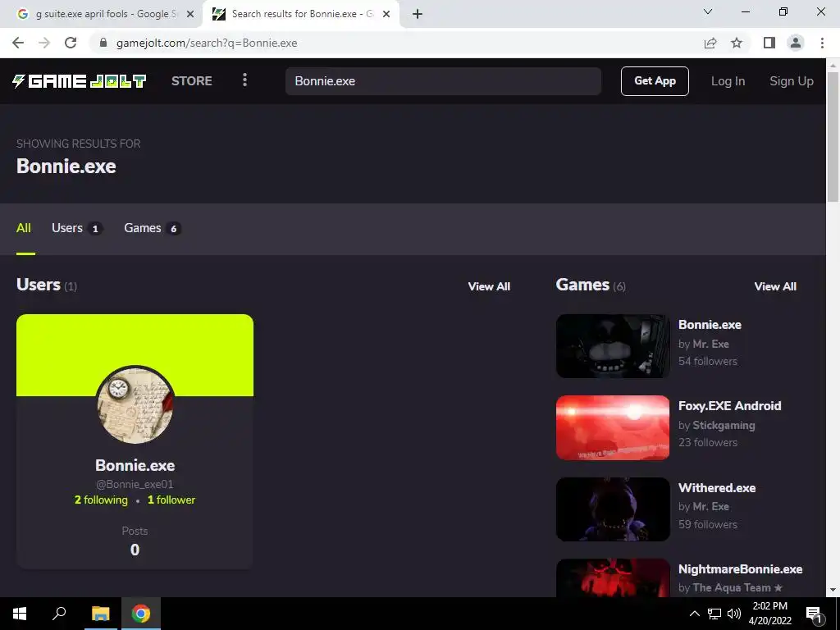Screen dimensions: 840x630
Task: Click View All under Users
Action: [489, 286]
